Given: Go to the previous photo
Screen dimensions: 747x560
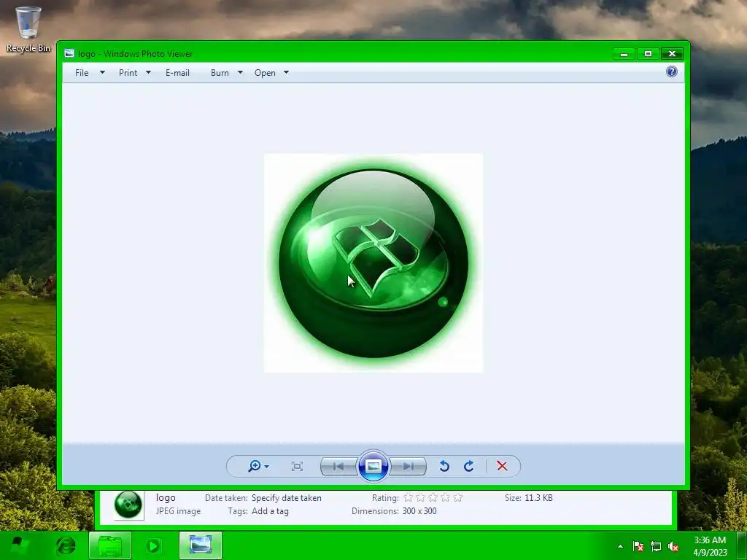Looking at the screenshot, I should [x=338, y=466].
